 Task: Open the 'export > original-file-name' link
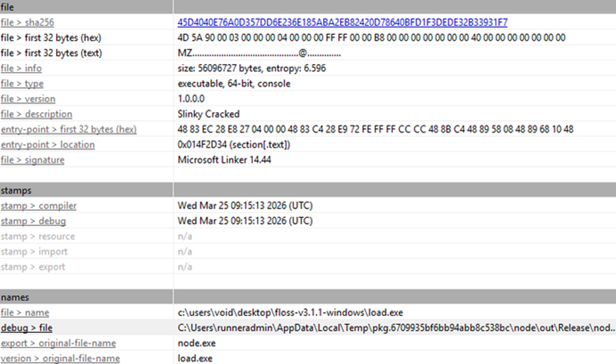pyautogui.click(x=58, y=343)
